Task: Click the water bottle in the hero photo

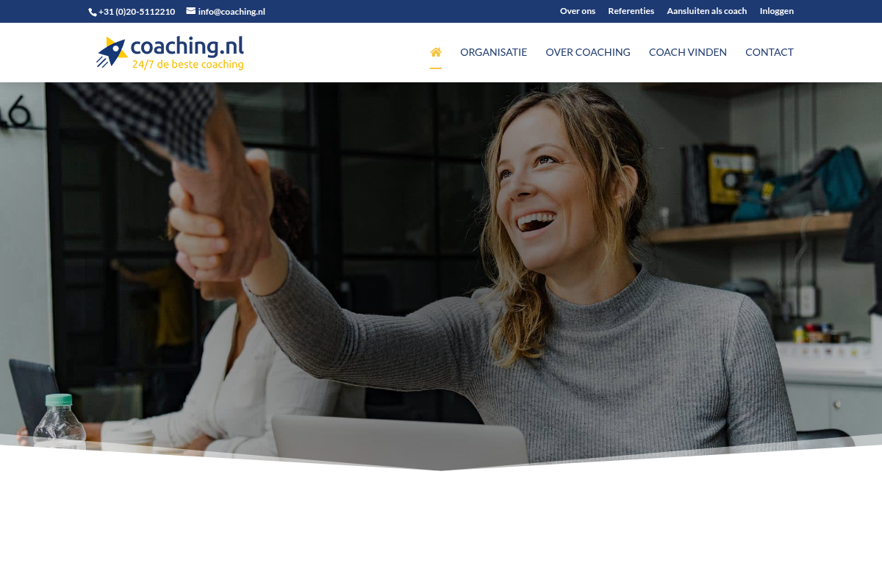Action: (x=59, y=421)
